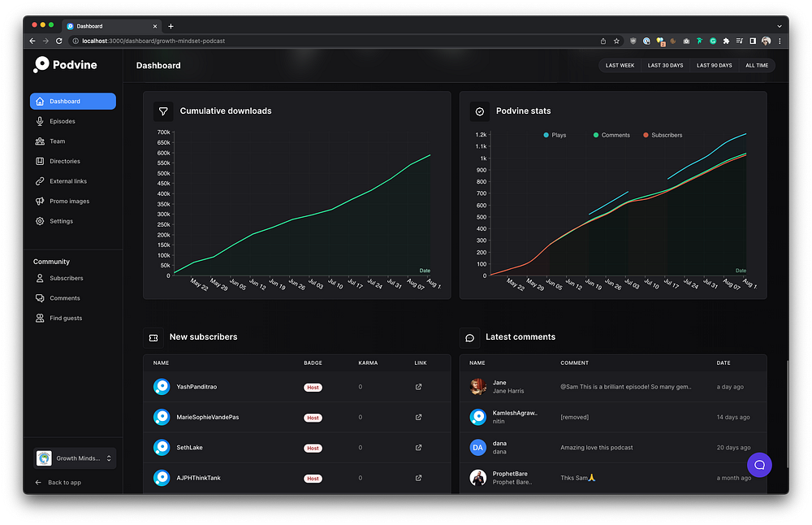812x525 pixels.
Task: Select ALL TIME range tab
Action: click(757, 66)
